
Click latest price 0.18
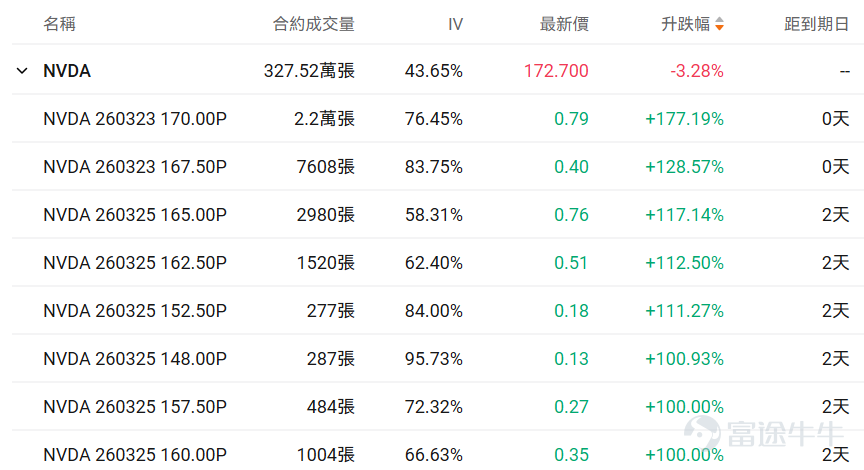(x=571, y=311)
